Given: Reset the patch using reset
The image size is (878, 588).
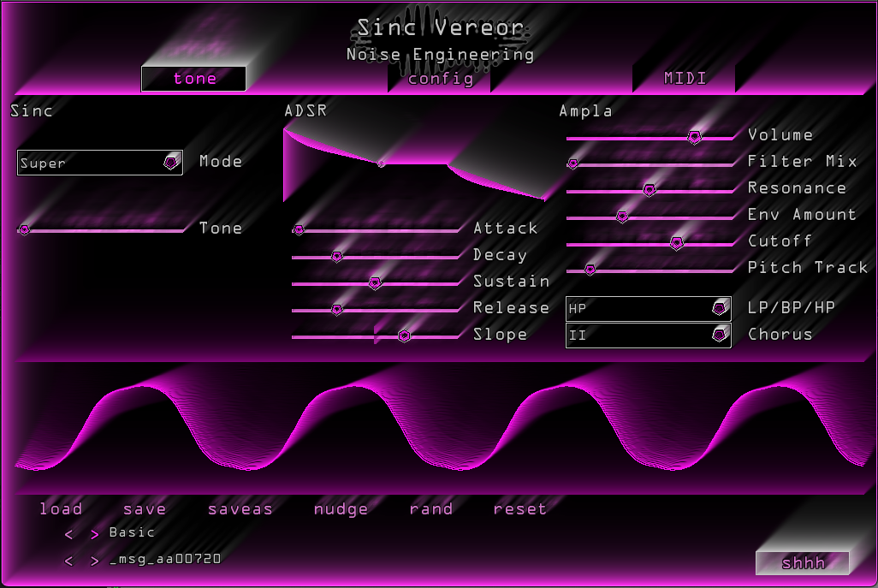Looking at the screenshot, I should pos(519,508).
